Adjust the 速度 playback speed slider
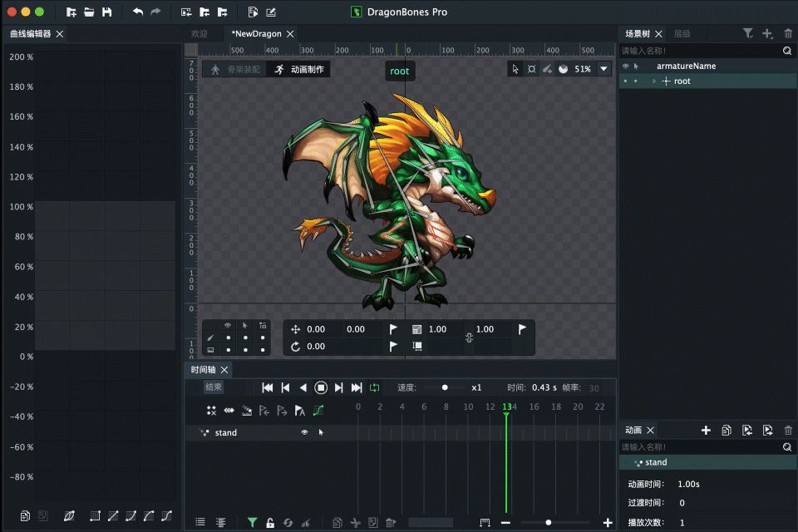Image resolution: width=798 pixels, height=532 pixels. click(x=445, y=388)
